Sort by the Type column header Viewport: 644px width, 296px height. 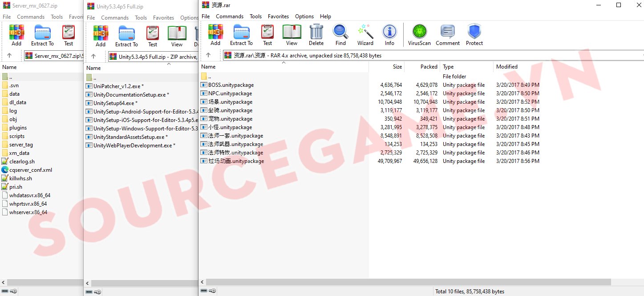tap(467, 67)
